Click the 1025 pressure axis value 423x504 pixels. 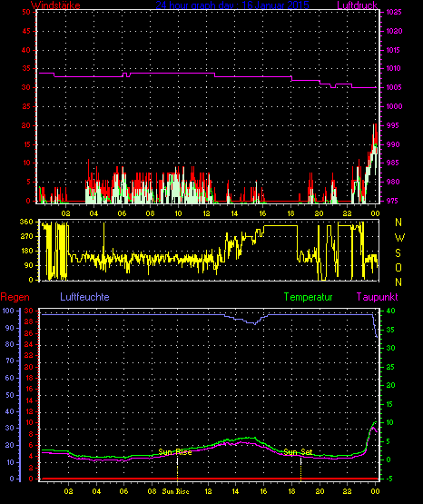click(394, 12)
